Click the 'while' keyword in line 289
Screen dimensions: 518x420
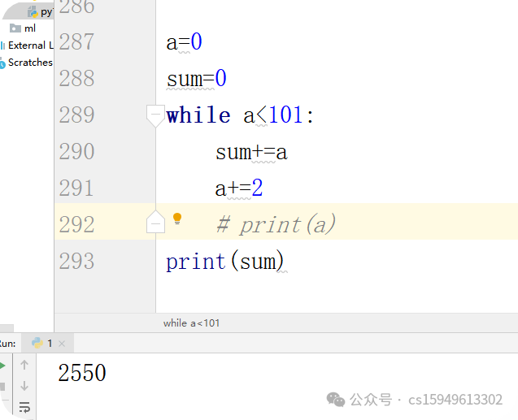pyautogui.click(x=198, y=115)
